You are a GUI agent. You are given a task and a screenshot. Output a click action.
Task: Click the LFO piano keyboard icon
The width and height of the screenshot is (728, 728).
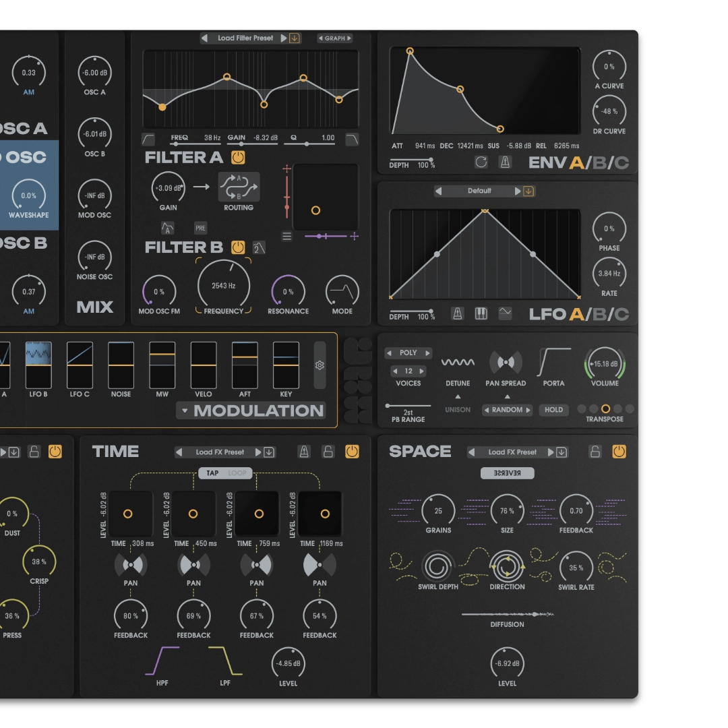(481, 313)
